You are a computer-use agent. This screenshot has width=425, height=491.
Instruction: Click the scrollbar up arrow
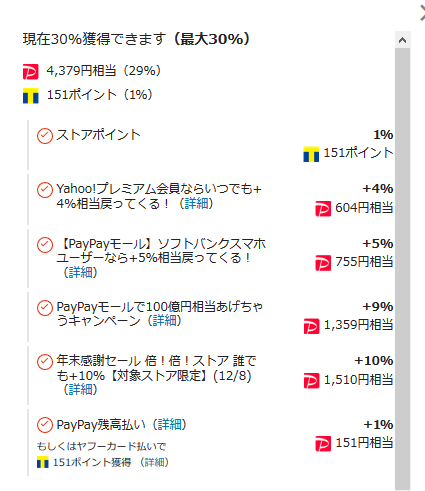pyautogui.click(x=403, y=40)
